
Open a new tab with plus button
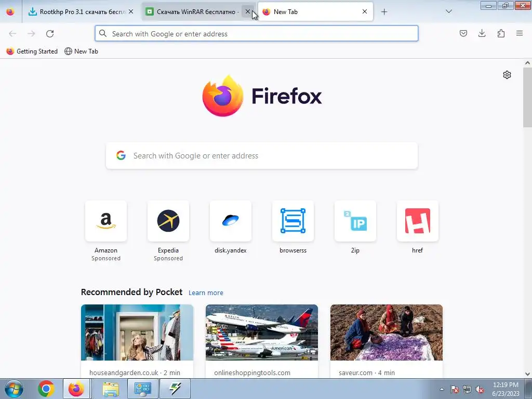tap(384, 12)
